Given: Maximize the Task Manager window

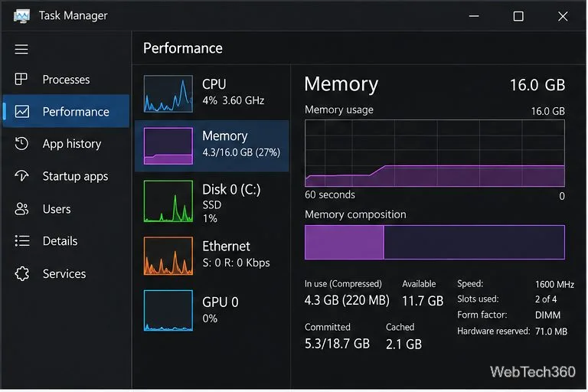Looking at the screenshot, I should (518, 16).
